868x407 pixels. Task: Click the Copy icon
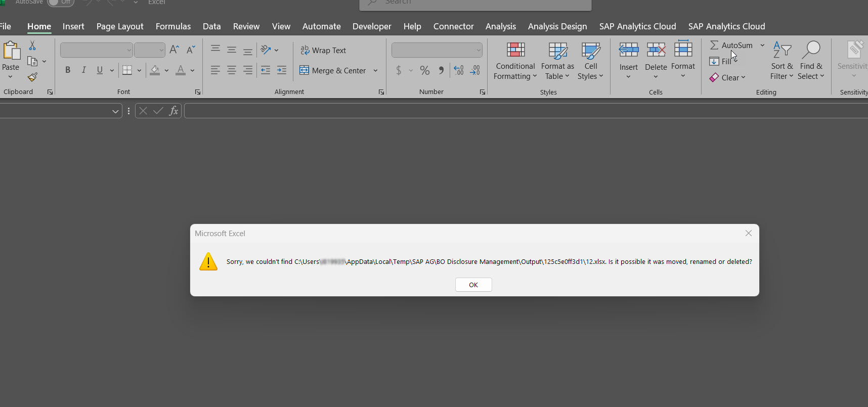pos(32,61)
